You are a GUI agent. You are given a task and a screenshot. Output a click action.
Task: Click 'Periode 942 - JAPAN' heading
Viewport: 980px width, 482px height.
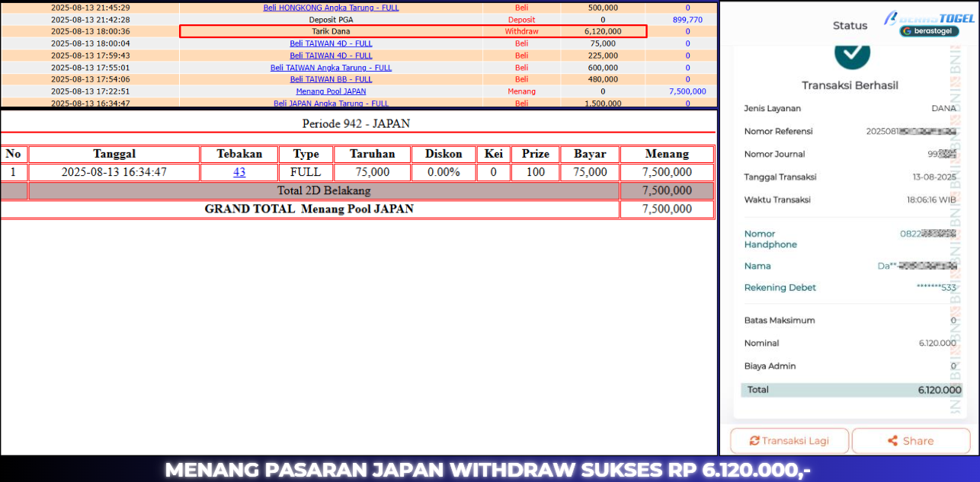click(x=357, y=123)
